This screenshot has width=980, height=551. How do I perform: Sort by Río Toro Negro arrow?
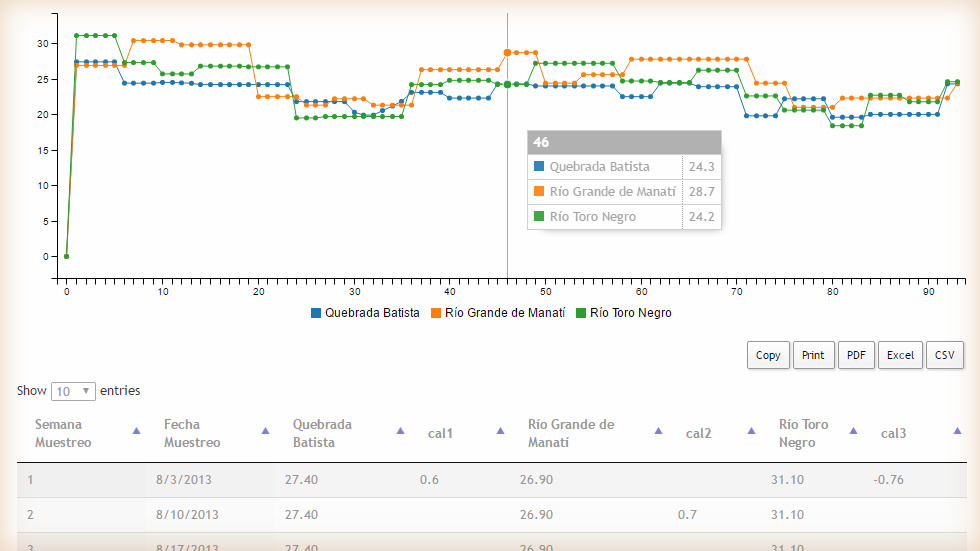coord(853,431)
